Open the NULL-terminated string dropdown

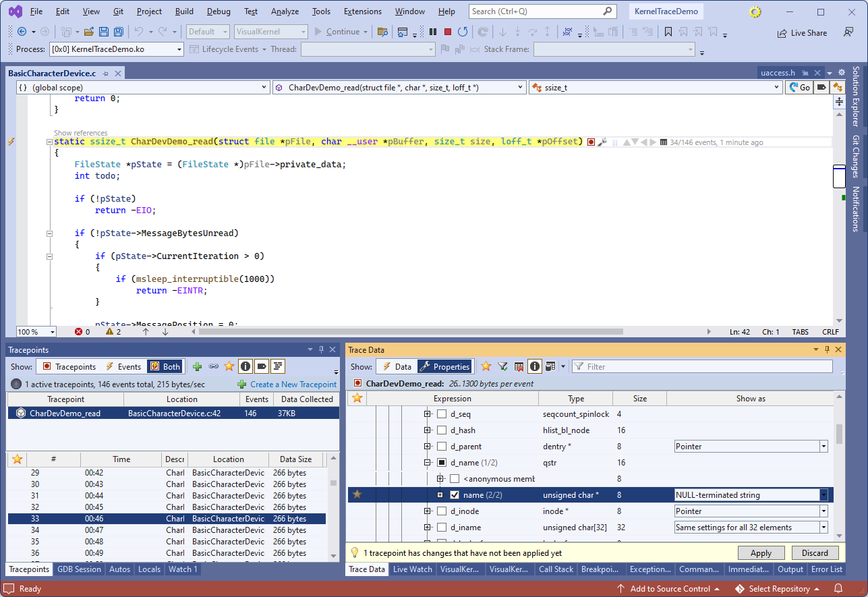coord(823,495)
